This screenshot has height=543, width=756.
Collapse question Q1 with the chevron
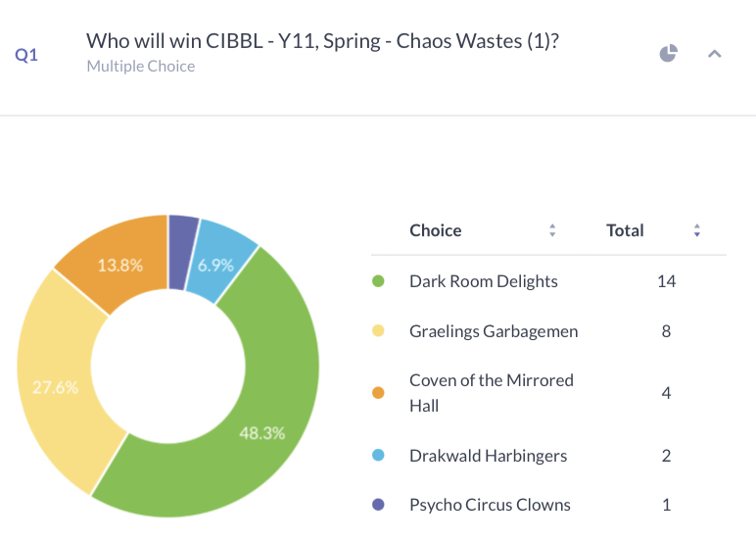pos(715,54)
